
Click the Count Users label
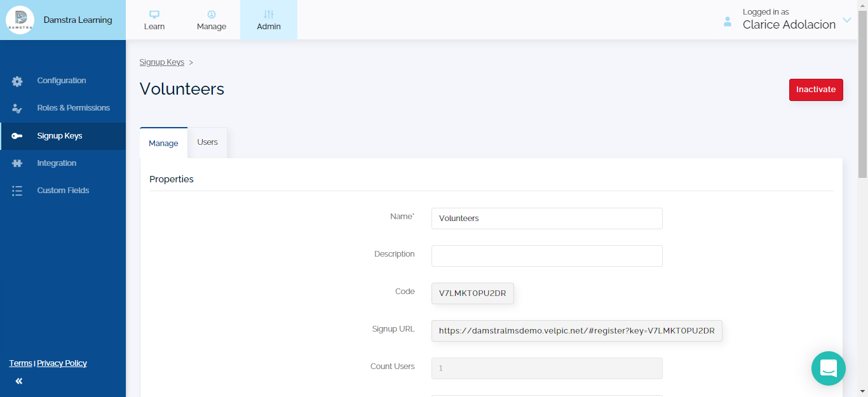[x=393, y=367]
